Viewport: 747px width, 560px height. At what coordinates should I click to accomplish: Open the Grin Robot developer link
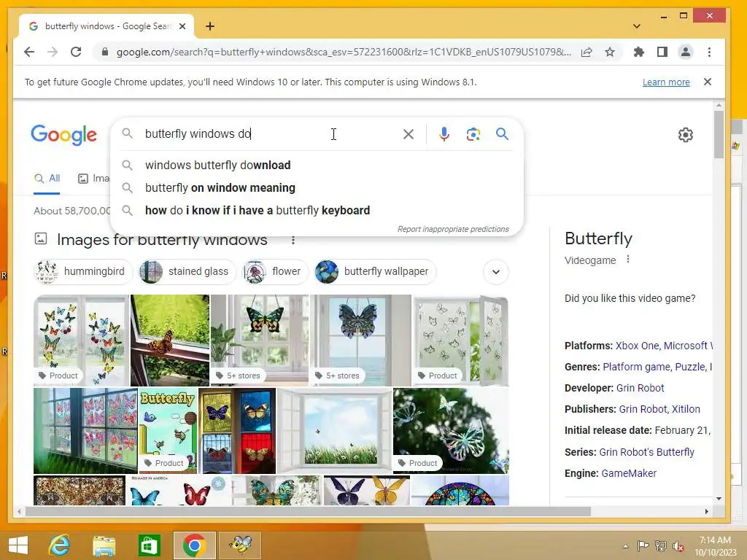pyautogui.click(x=640, y=388)
